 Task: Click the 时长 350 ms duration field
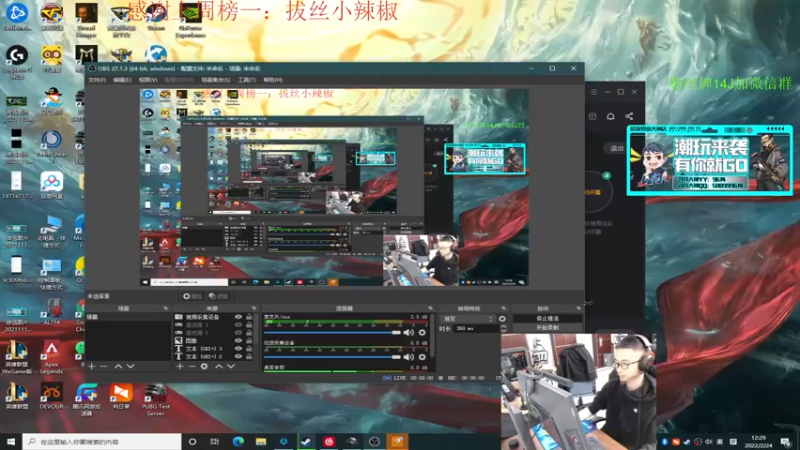pyautogui.click(x=476, y=329)
